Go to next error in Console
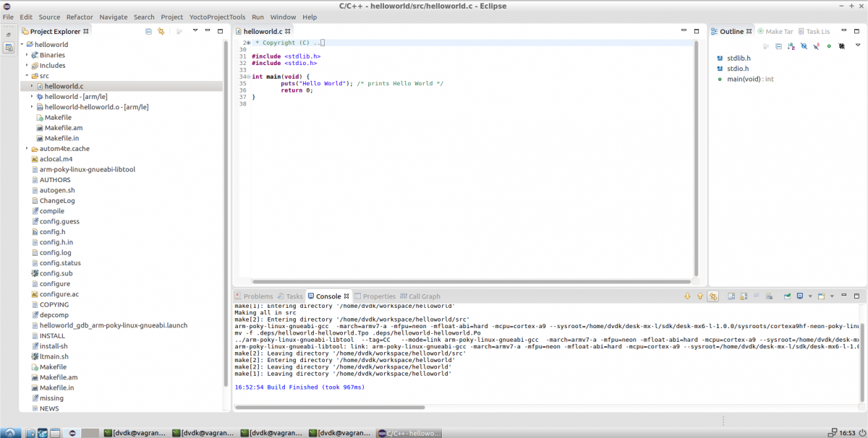 coord(687,296)
